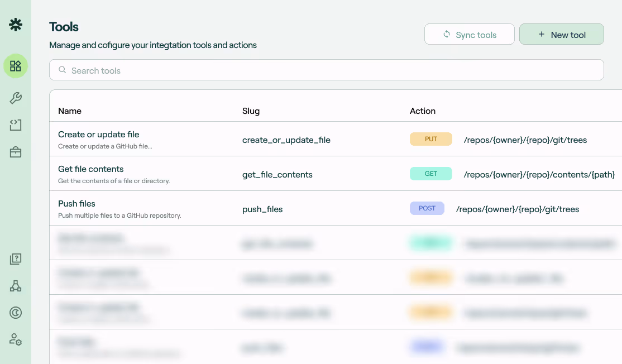Click the PUT method badge
The image size is (622, 364).
click(x=430, y=139)
